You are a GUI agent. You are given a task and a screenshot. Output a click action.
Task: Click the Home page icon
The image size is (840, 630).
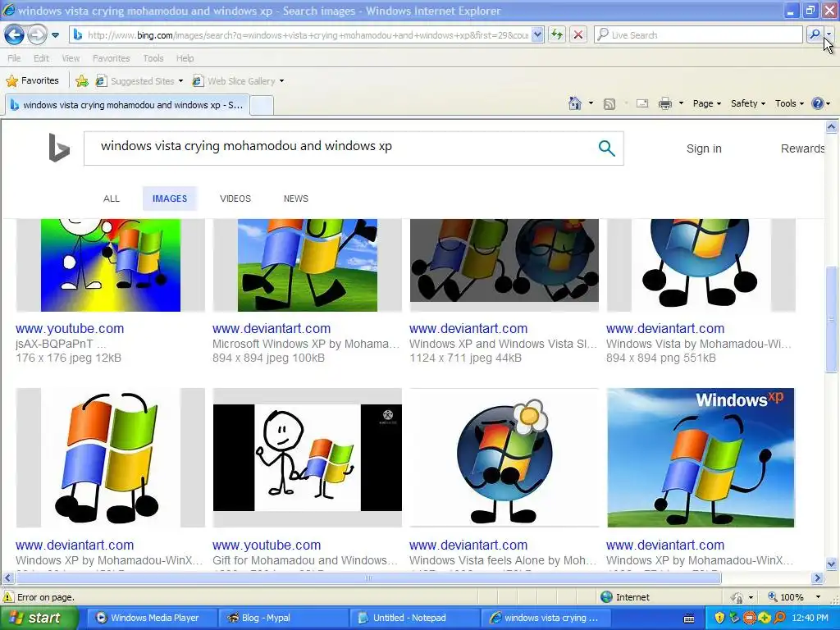pyautogui.click(x=575, y=103)
